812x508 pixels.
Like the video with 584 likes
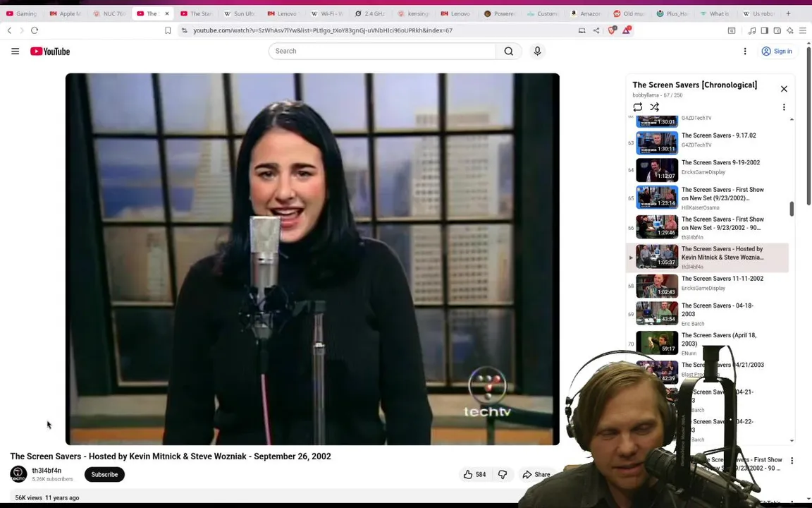(x=475, y=474)
